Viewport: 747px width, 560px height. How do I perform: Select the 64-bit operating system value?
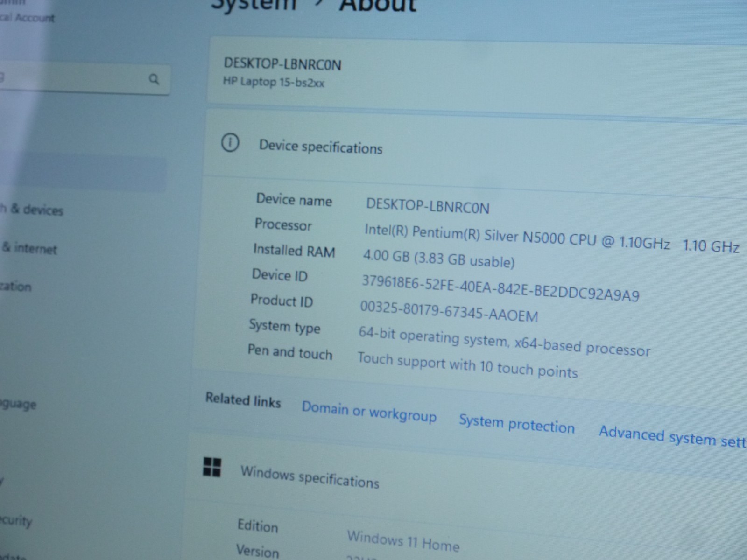504,341
